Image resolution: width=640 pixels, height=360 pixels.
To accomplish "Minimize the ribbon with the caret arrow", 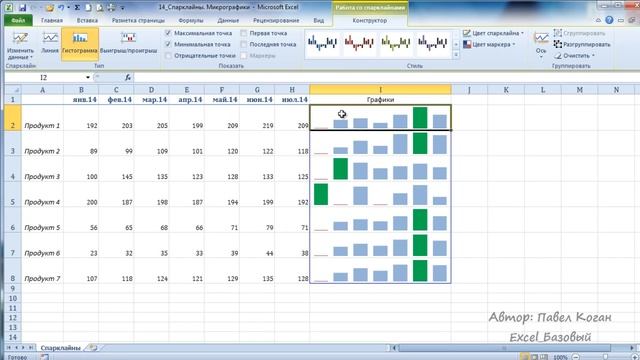I will pos(598,20).
